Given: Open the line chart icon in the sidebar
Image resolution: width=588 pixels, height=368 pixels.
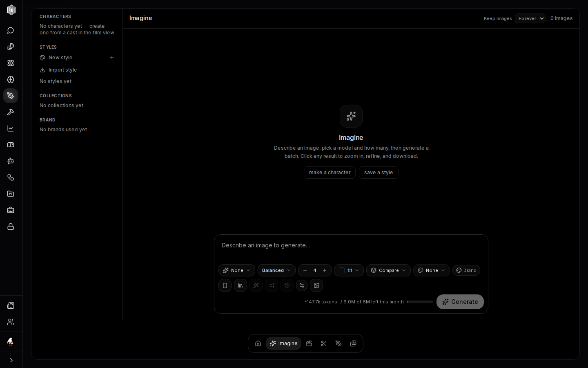Looking at the screenshot, I should [x=11, y=128].
